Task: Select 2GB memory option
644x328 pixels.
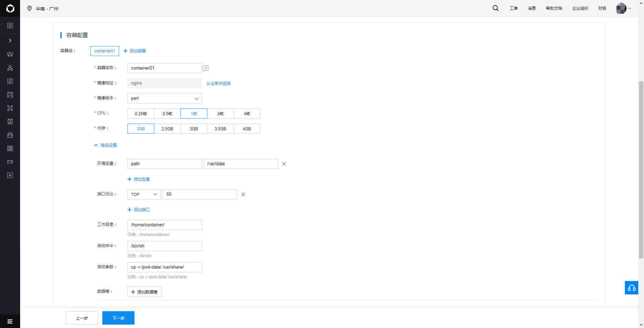Action: (141, 129)
